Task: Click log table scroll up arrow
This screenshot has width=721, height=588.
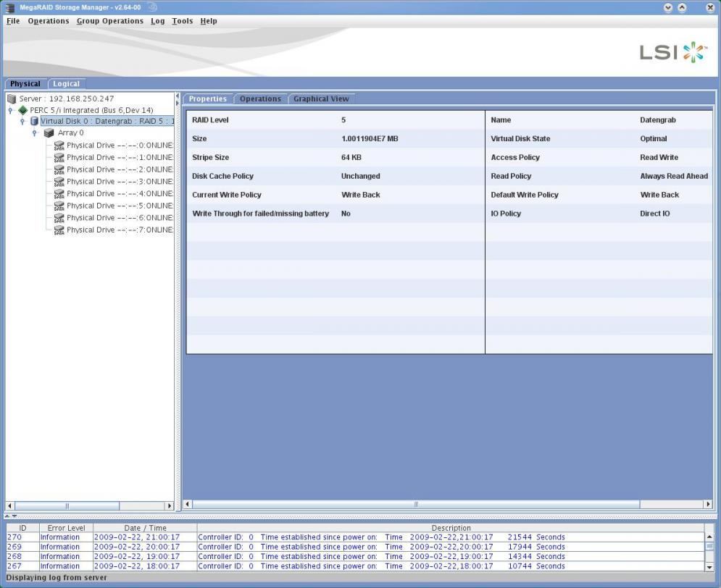Action: click(709, 537)
